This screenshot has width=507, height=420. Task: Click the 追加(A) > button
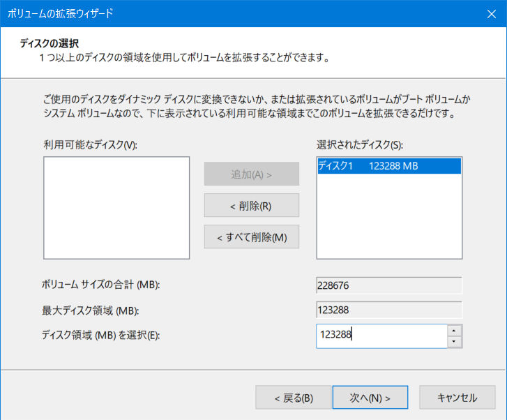(x=251, y=174)
